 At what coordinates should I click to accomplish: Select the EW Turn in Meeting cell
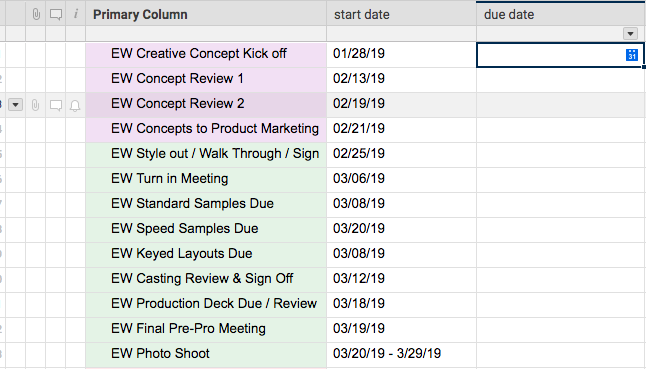(x=206, y=180)
